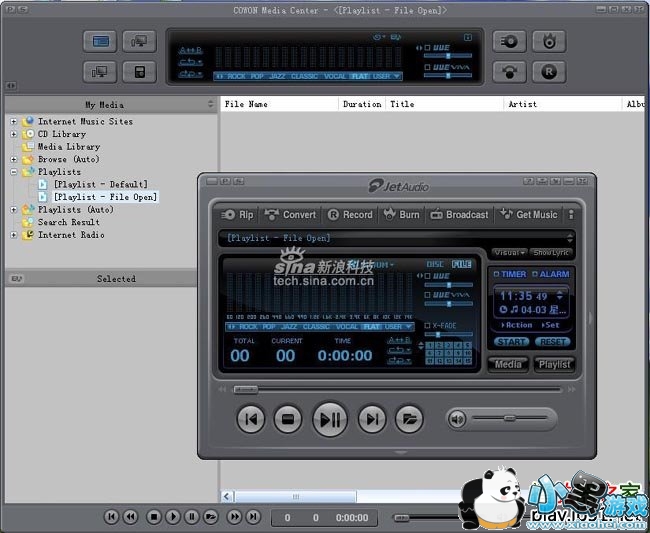Click previous track in Media Center bottom bar
Viewport: 650px width, 533px height.
111,517
